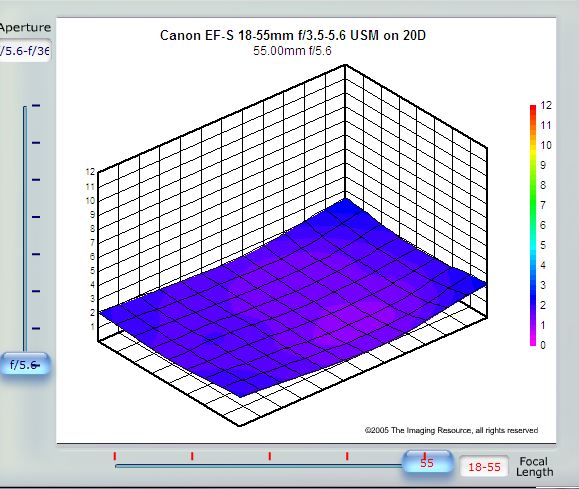Click the second aperture tick from top
579x489 pixels.
[x=36, y=143]
